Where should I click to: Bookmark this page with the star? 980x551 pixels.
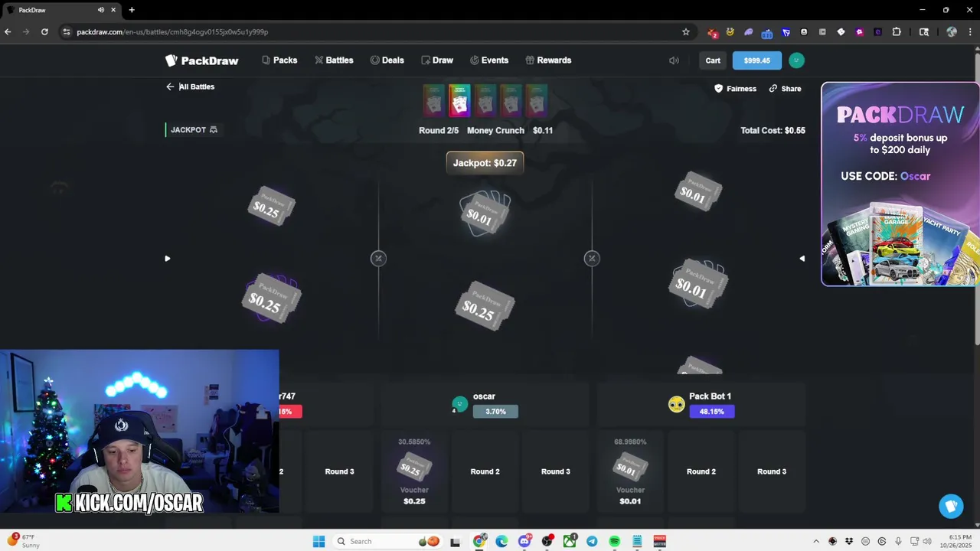click(686, 32)
